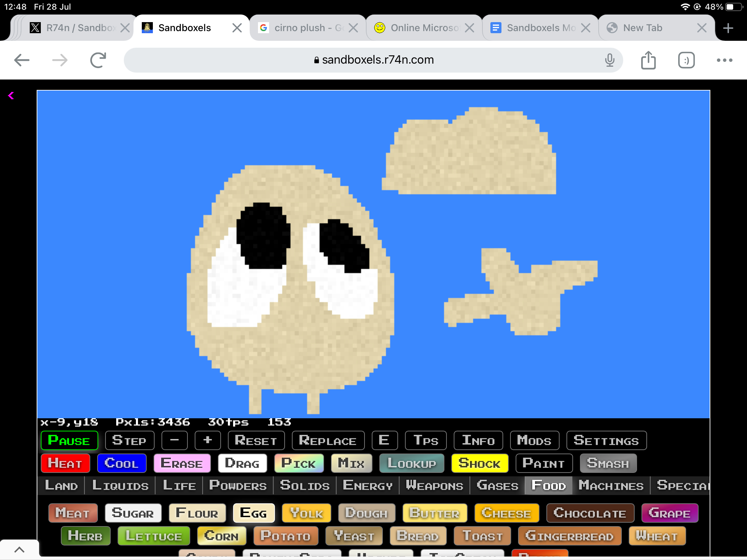Open the Settings button
Screen dimensions: 747x560
coord(606,440)
